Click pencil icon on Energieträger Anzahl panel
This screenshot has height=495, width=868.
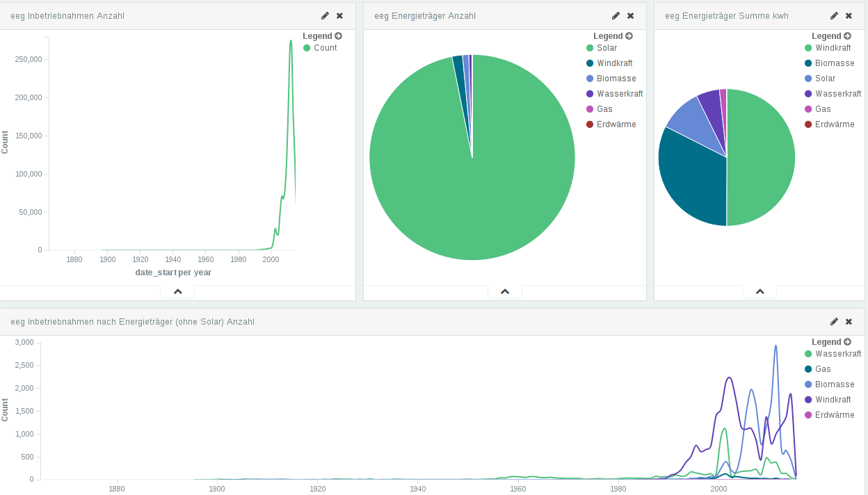coord(616,15)
